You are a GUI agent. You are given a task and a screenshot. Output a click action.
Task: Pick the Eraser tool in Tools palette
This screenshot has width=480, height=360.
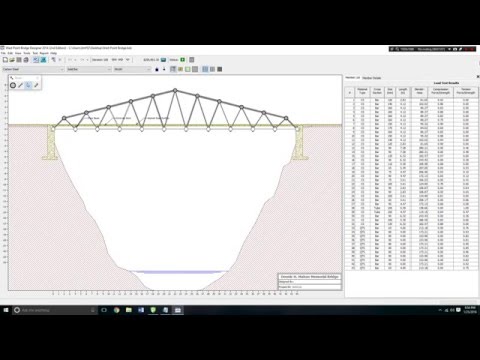36,85
